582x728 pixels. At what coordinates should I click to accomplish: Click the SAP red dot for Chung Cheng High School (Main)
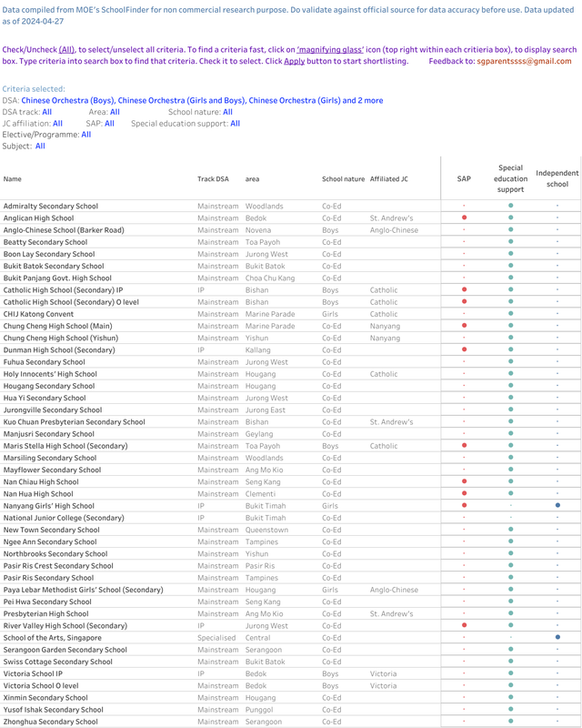(464, 326)
